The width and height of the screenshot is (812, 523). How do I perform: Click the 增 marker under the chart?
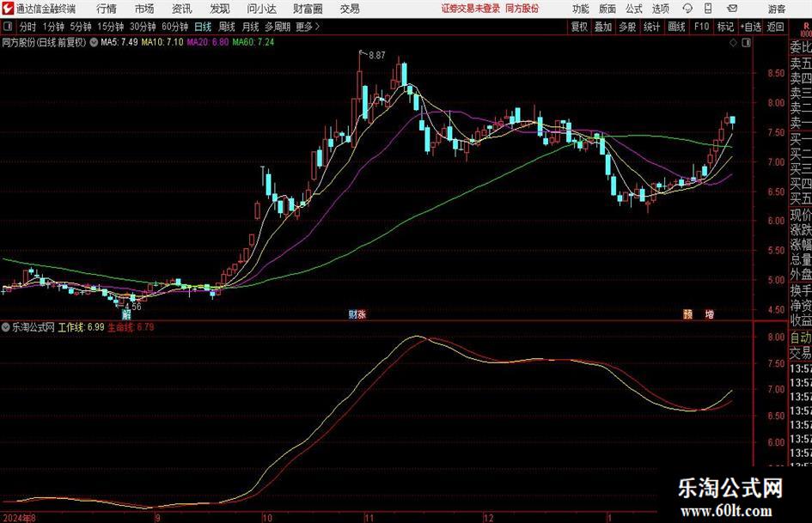point(710,314)
